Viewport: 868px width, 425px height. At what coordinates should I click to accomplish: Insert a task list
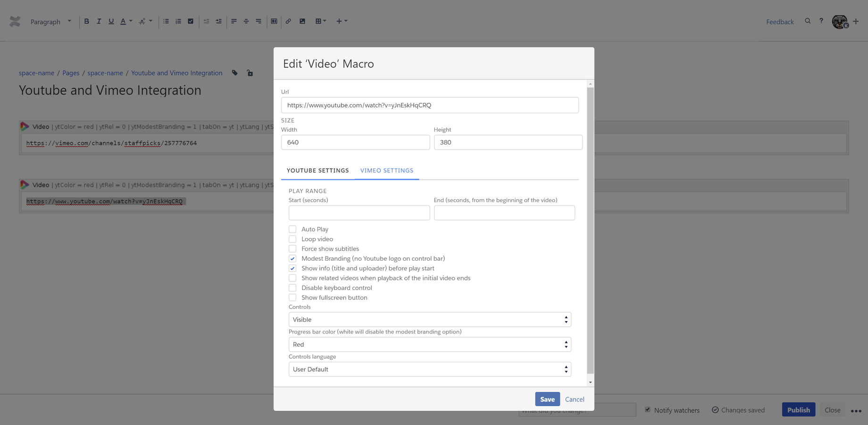pos(191,21)
